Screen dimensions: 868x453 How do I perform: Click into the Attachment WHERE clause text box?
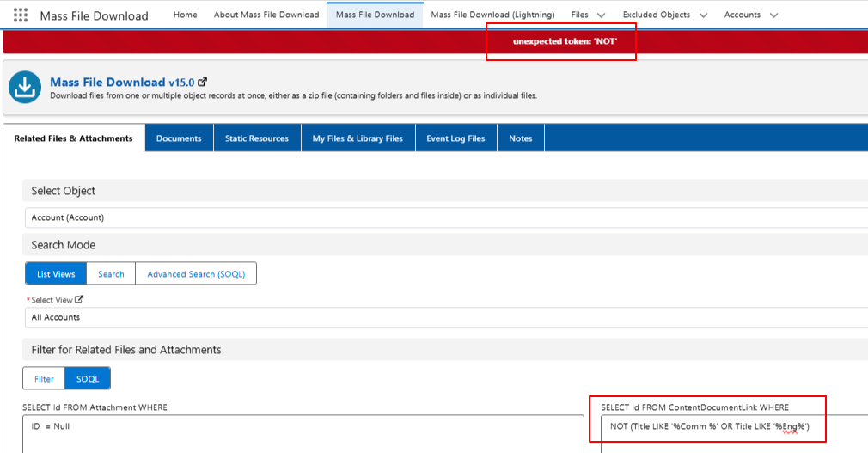[x=303, y=435]
